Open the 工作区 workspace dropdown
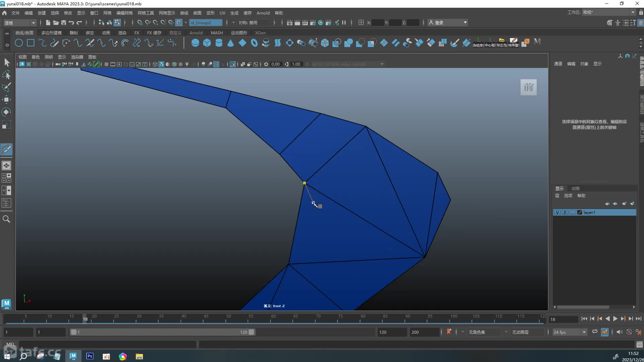This screenshot has height=362, width=644. 609,12
